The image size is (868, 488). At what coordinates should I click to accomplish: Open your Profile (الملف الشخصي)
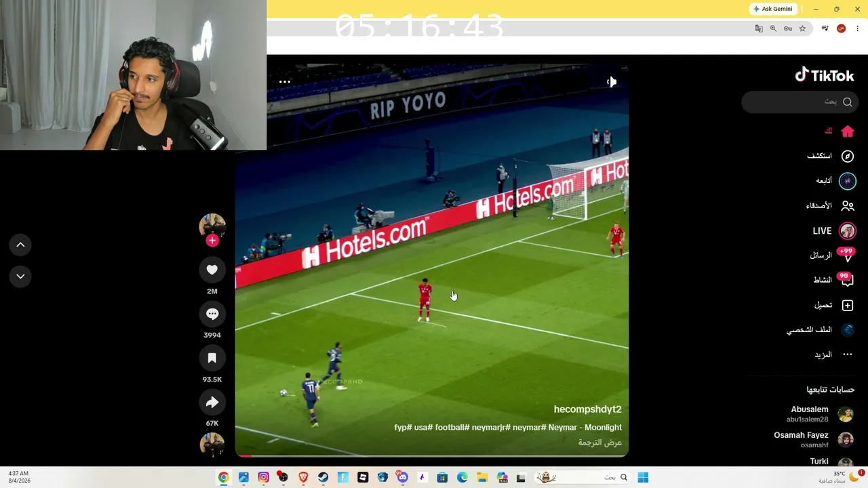(821, 330)
